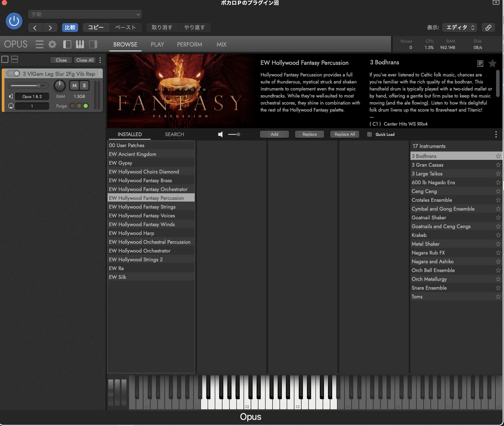The image size is (504, 426).
Task: Switch to single instrument view icon
Action: (x=5, y=60)
